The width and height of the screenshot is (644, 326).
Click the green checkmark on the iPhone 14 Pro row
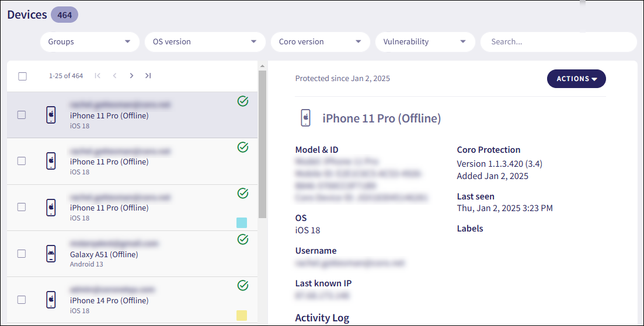243,285
